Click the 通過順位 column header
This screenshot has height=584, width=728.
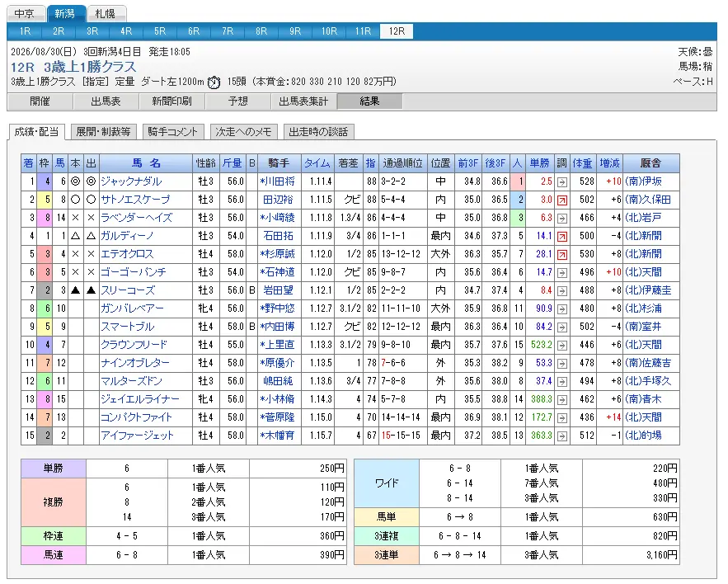[402, 163]
